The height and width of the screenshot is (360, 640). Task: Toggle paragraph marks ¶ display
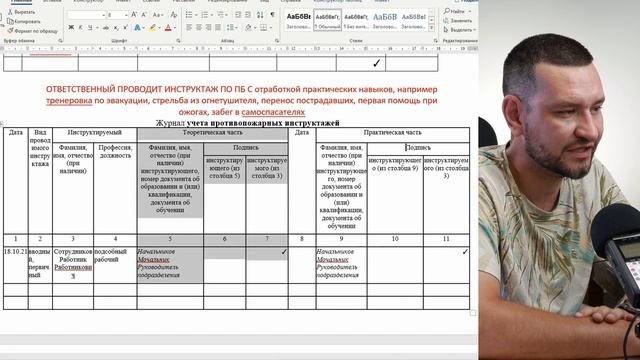tap(272, 15)
